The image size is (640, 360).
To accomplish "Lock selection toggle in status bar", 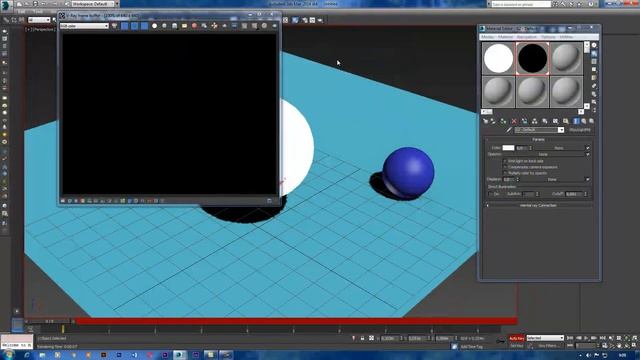I will [x=362, y=338].
